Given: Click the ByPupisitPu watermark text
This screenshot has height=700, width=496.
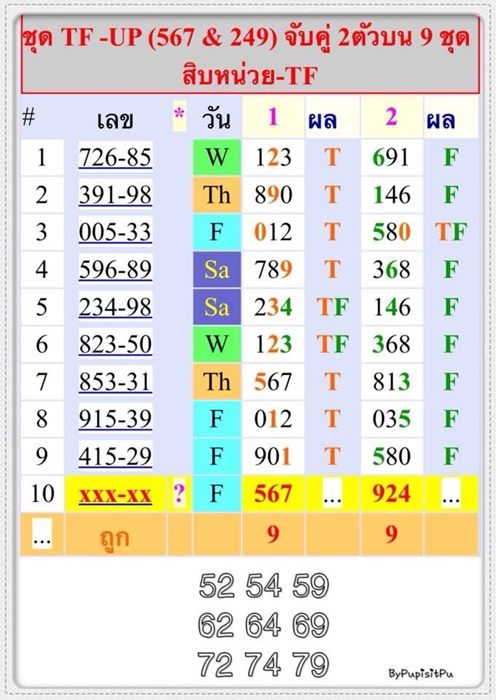Looking at the screenshot, I should coord(421,673).
